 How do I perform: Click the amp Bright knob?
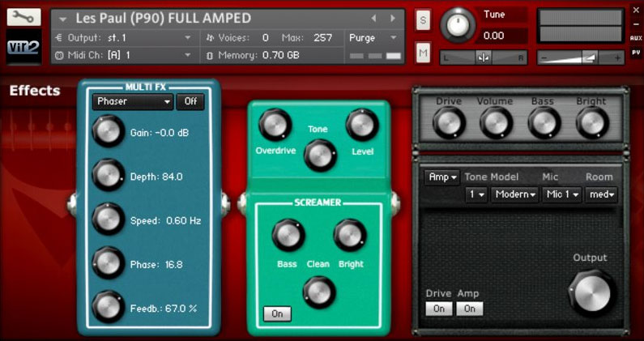click(x=592, y=123)
